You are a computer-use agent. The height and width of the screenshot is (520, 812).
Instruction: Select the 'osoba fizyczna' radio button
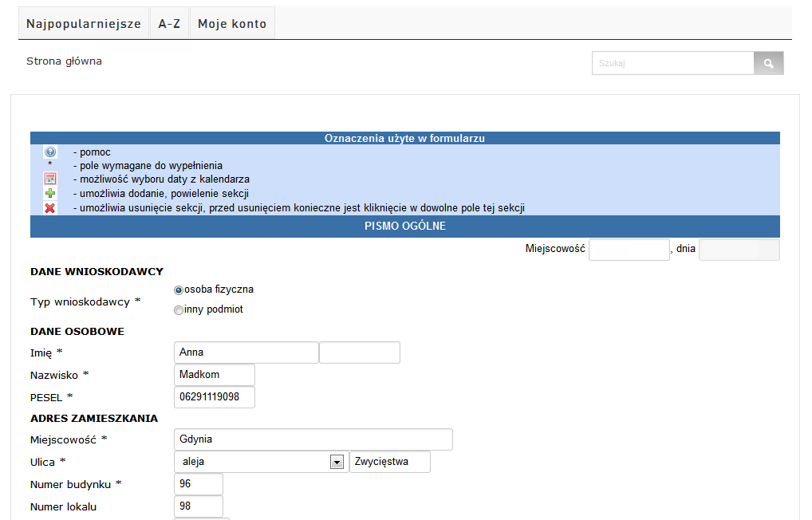[x=179, y=290]
